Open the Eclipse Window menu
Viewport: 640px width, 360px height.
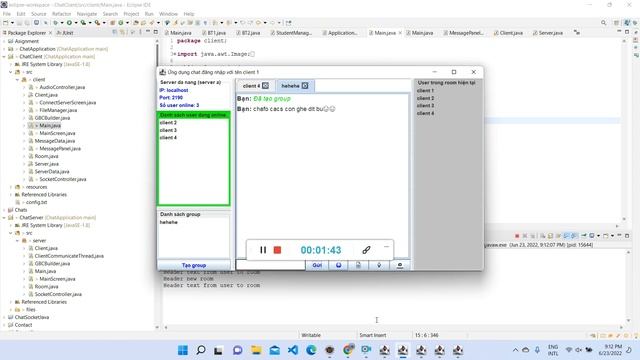tap(168, 14)
